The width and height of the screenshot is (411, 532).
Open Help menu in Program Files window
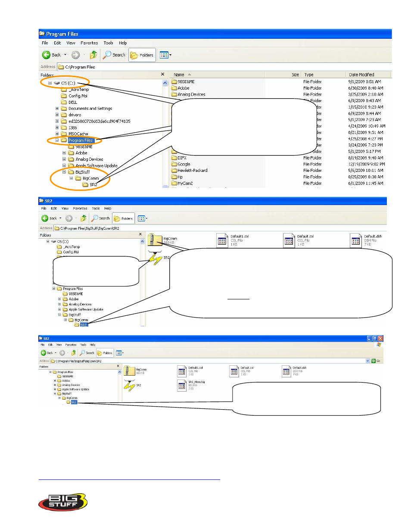[x=123, y=43]
